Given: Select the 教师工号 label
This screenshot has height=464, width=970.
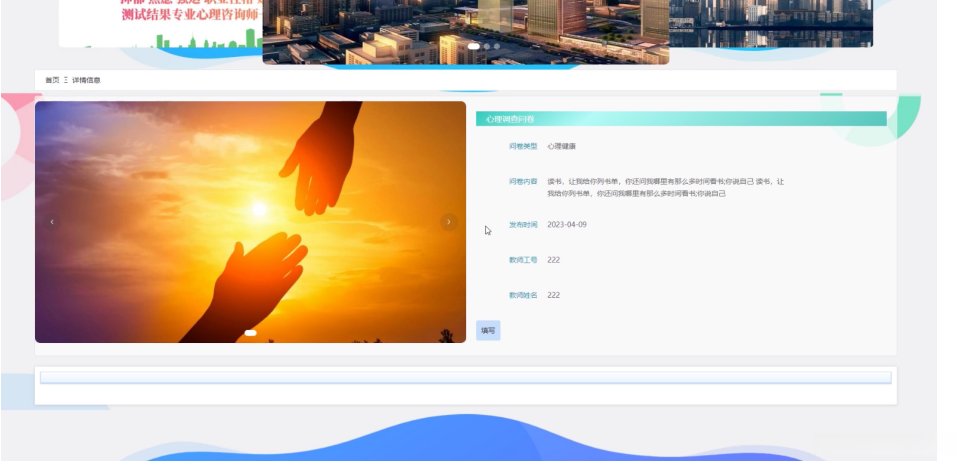Looking at the screenshot, I should pyautogui.click(x=523, y=260).
